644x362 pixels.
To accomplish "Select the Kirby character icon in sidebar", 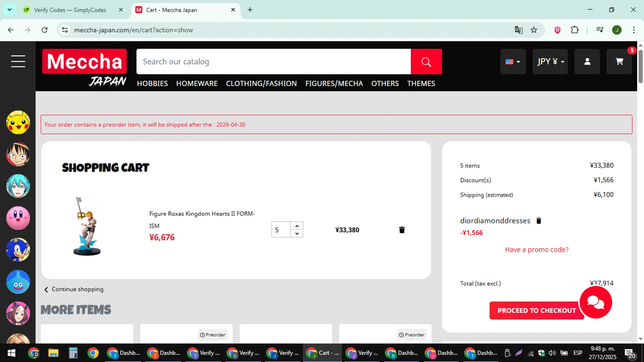I will [x=18, y=218].
